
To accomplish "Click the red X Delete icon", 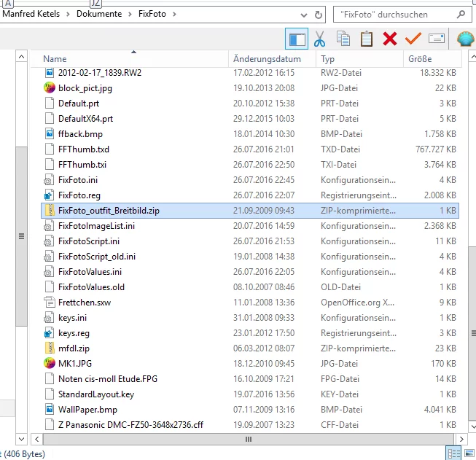I will [390, 39].
